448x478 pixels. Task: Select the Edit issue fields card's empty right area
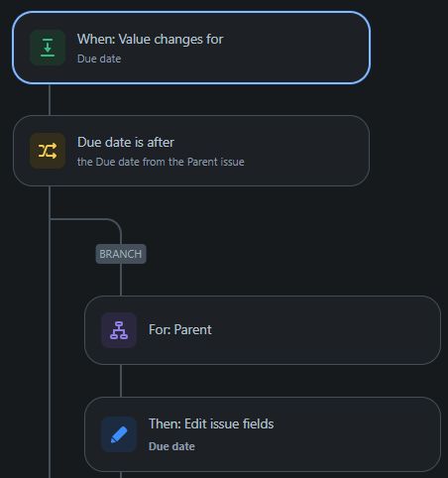coord(357,434)
